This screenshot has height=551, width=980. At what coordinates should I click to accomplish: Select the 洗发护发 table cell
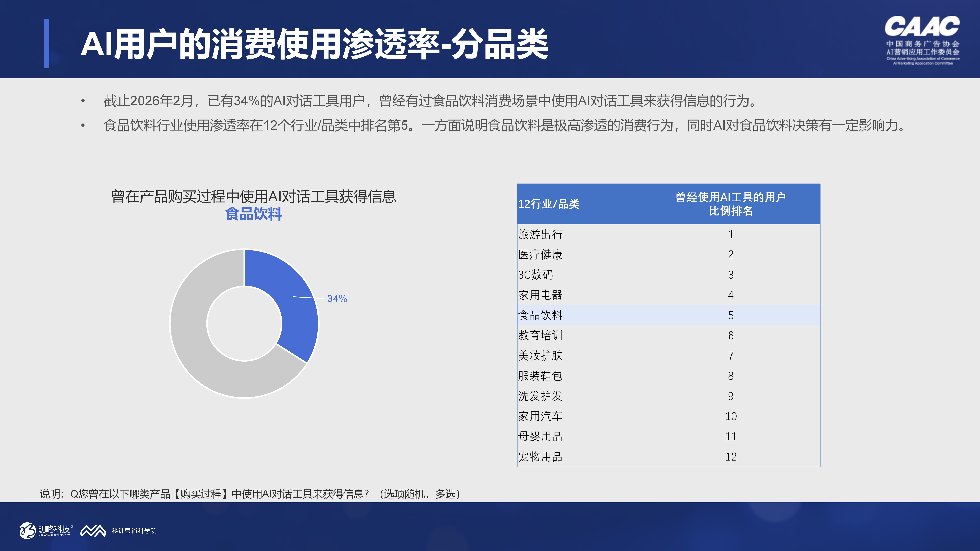pos(540,396)
